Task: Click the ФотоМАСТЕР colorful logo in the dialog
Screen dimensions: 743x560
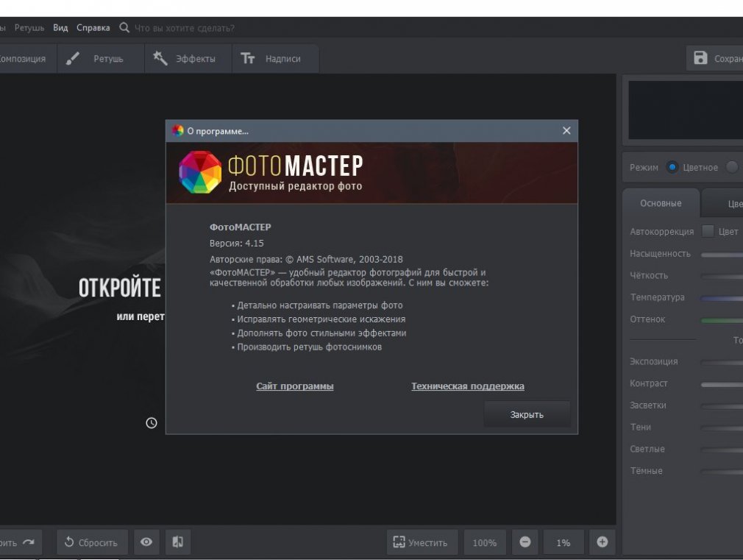Action: (x=200, y=172)
